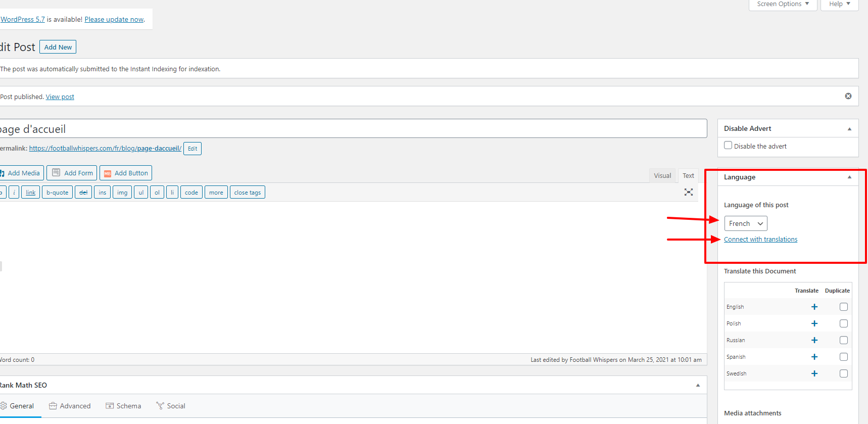The width and height of the screenshot is (868, 424).
Task: Click the Edit permalink button
Action: [192, 149]
